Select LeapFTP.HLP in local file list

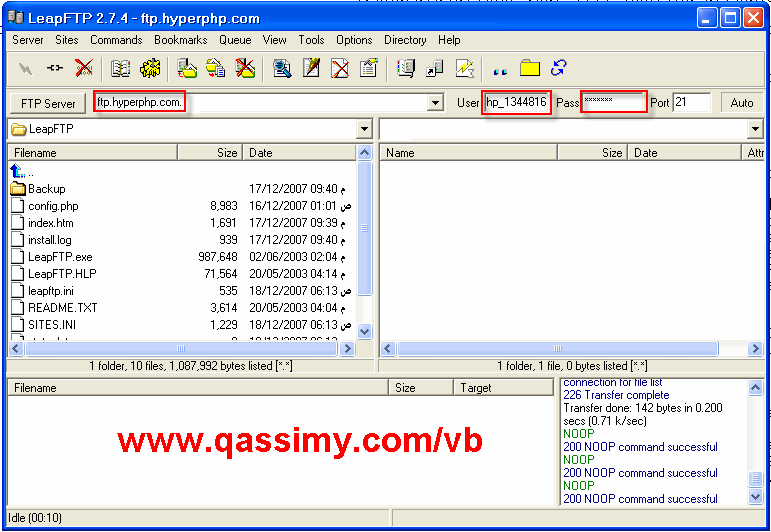tap(62, 273)
